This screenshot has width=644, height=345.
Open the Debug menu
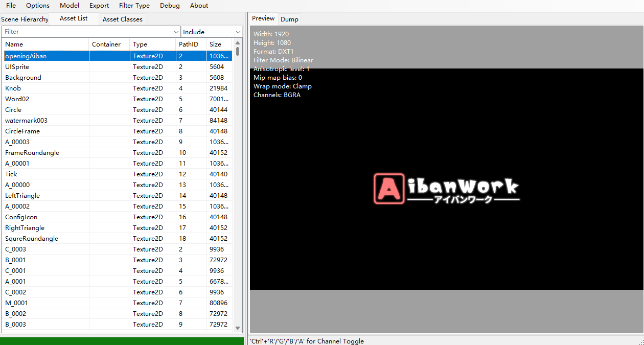click(x=170, y=6)
